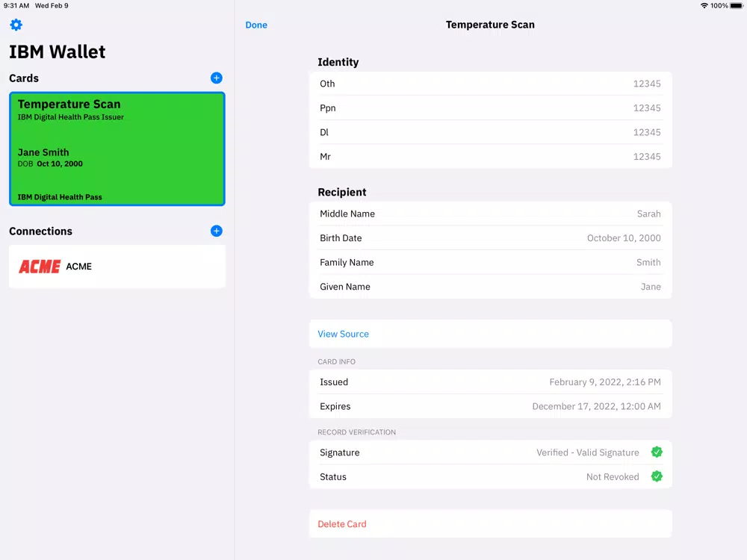Select the Mr identity row
Viewport: 747px width, 560px height.
[490, 157]
